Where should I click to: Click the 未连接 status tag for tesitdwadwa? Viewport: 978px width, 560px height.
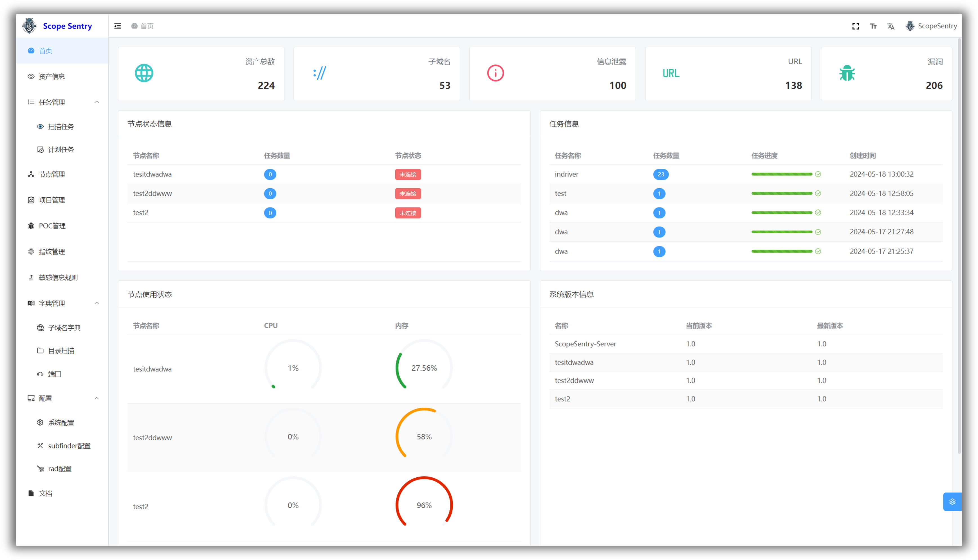click(408, 174)
